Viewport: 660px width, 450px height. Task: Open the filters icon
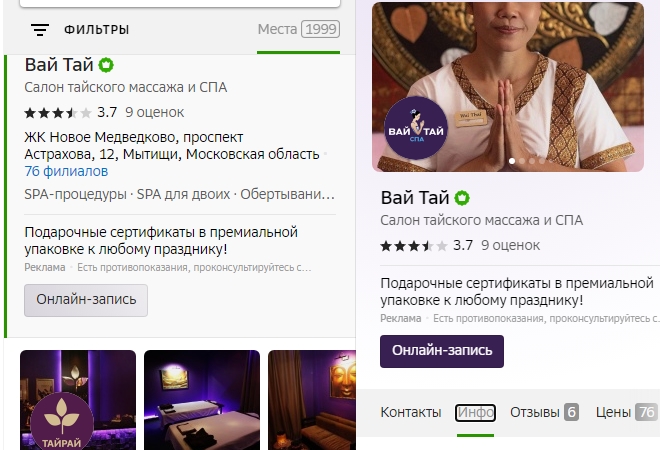[40, 29]
